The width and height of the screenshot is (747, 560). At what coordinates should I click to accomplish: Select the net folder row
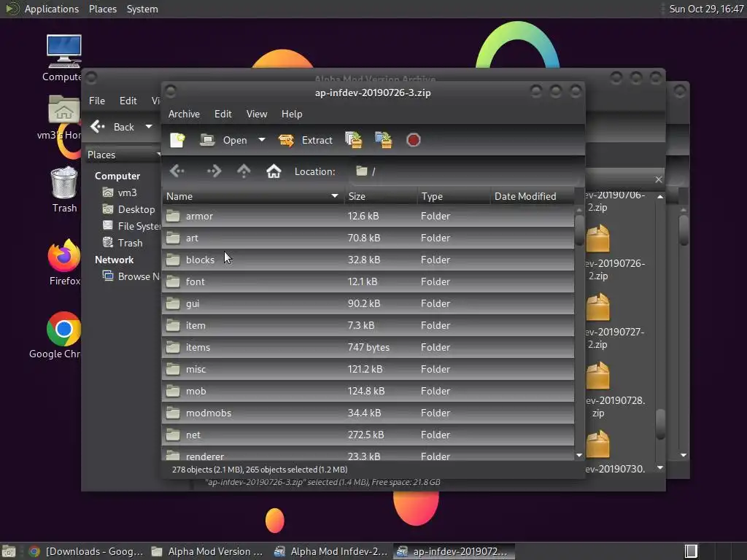tap(368, 435)
